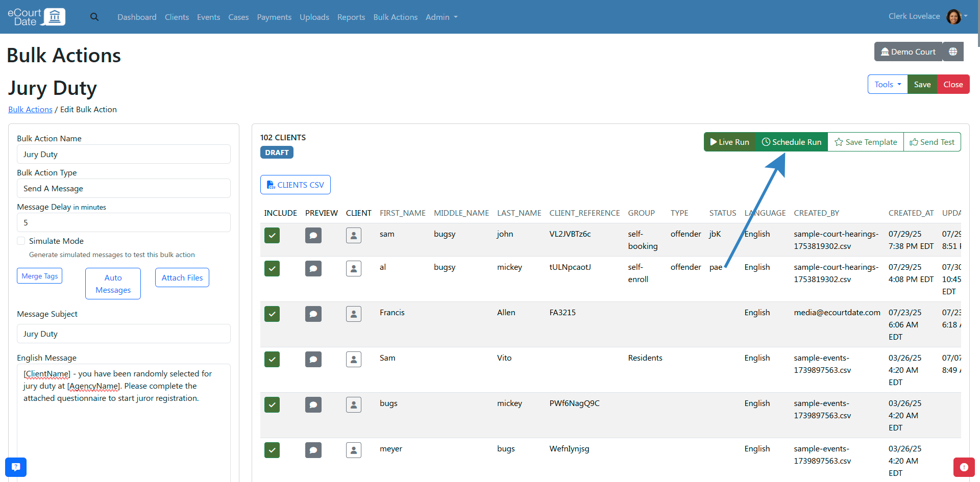Click client reference FA3215

(x=562, y=312)
